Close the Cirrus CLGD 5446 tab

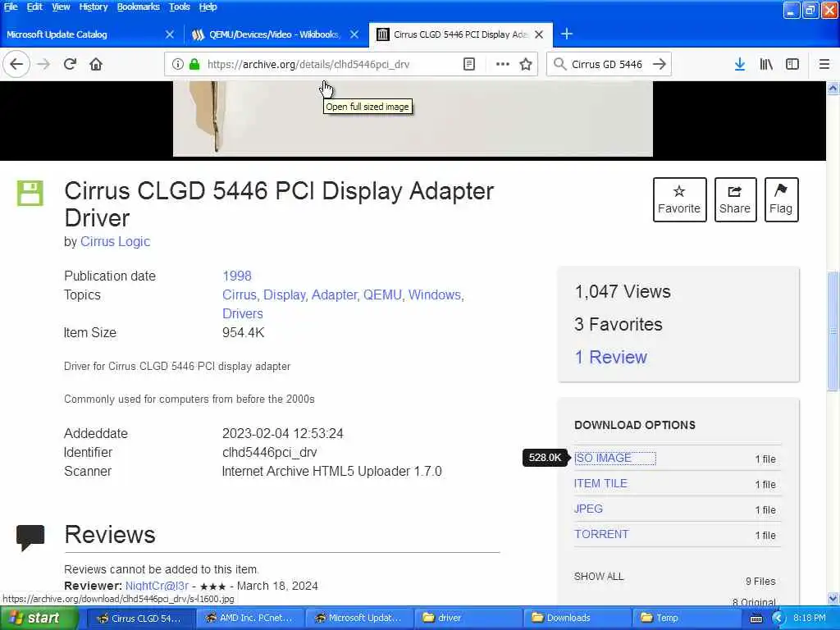[539, 34]
